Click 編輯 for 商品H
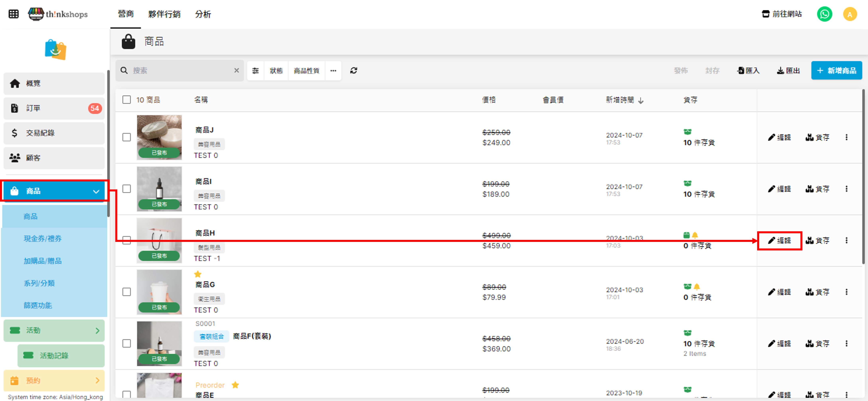 tap(779, 240)
